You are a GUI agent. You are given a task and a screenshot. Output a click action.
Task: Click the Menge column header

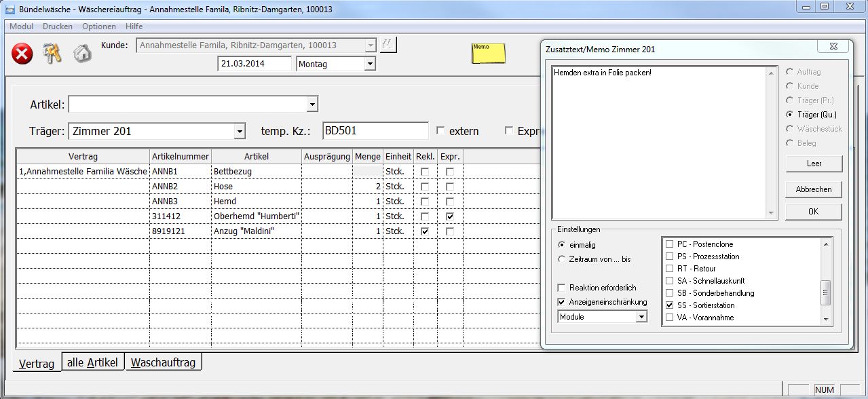pos(368,157)
